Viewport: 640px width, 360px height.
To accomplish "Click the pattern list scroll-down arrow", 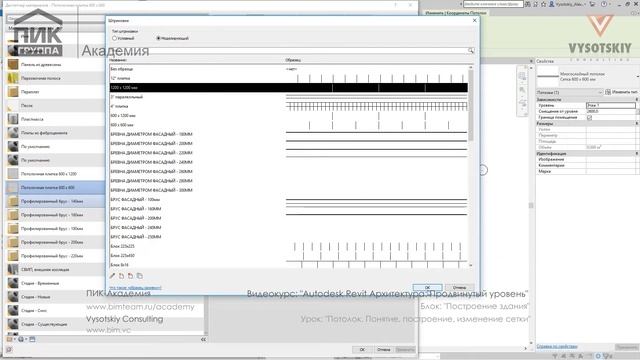I will (x=471, y=265).
